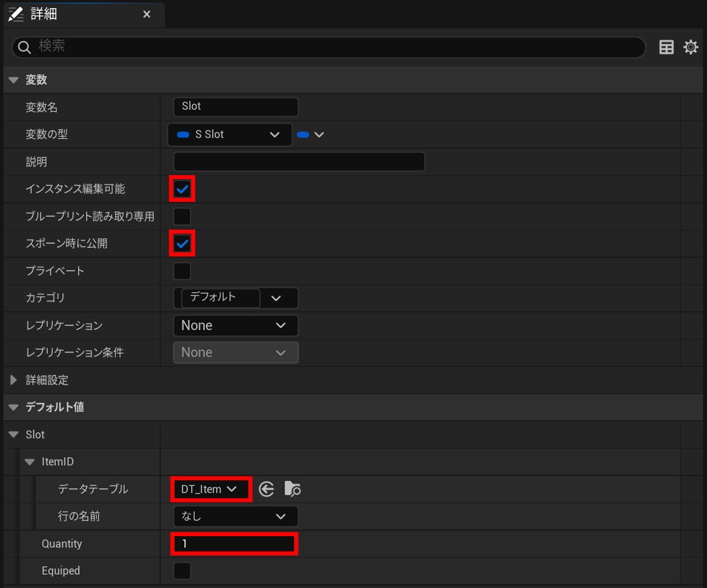Open the レプリケーション None dropdown
707x588 pixels.
(x=235, y=325)
